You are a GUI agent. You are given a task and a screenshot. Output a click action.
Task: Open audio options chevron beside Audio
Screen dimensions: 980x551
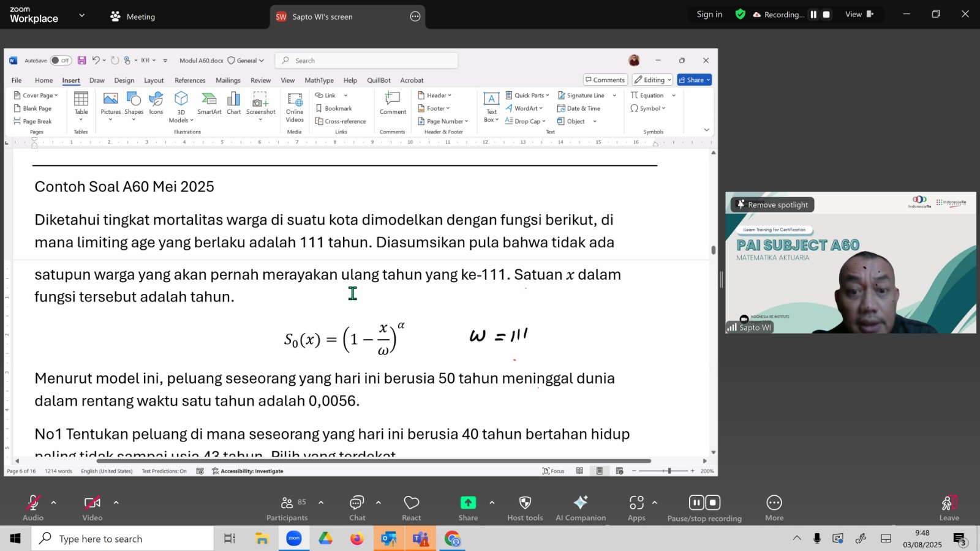54,503
